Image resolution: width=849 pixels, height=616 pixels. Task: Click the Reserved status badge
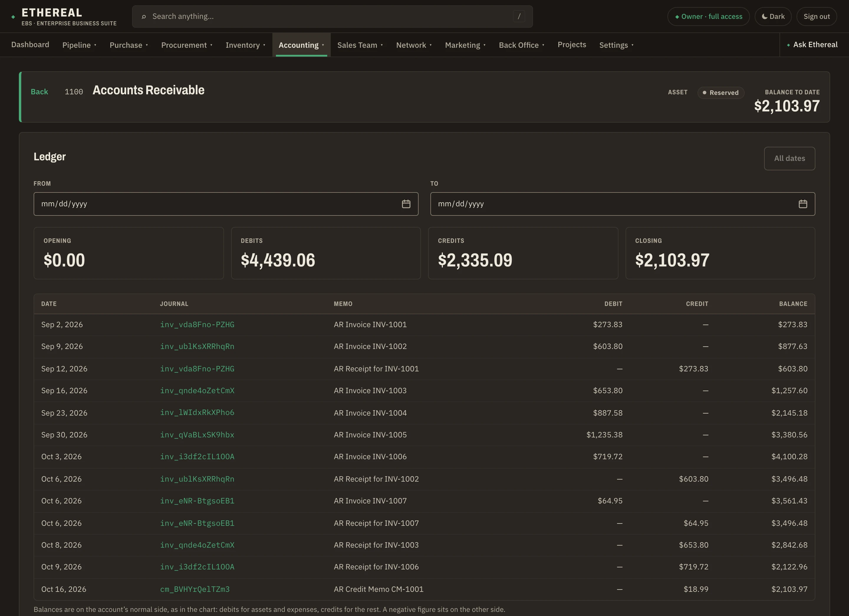pos(720,93)
